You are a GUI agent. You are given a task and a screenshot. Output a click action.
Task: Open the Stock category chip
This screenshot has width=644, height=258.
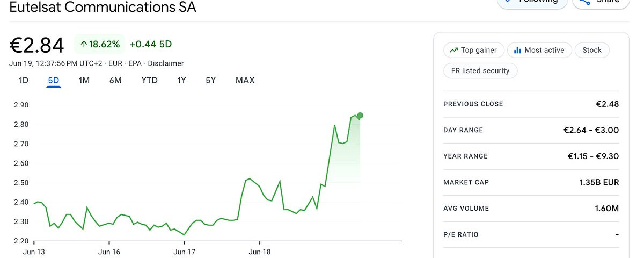(x=592, y=50)
